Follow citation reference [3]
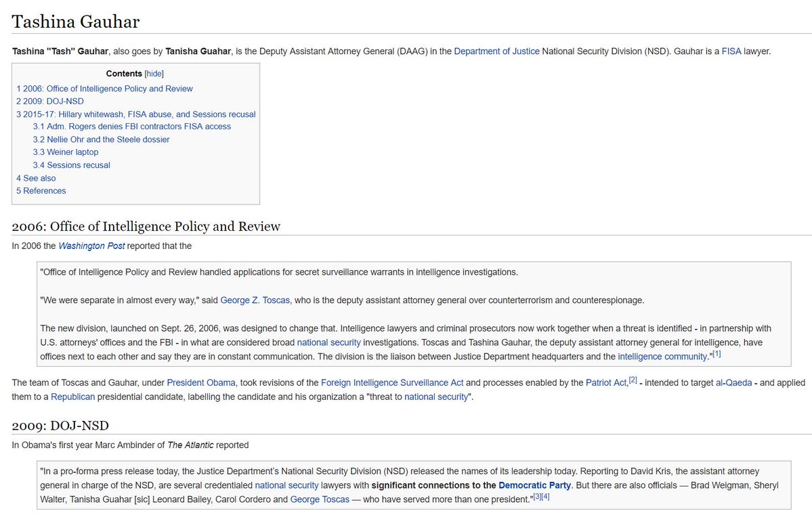This screenshot has width=812, height=515. [537, 497]
